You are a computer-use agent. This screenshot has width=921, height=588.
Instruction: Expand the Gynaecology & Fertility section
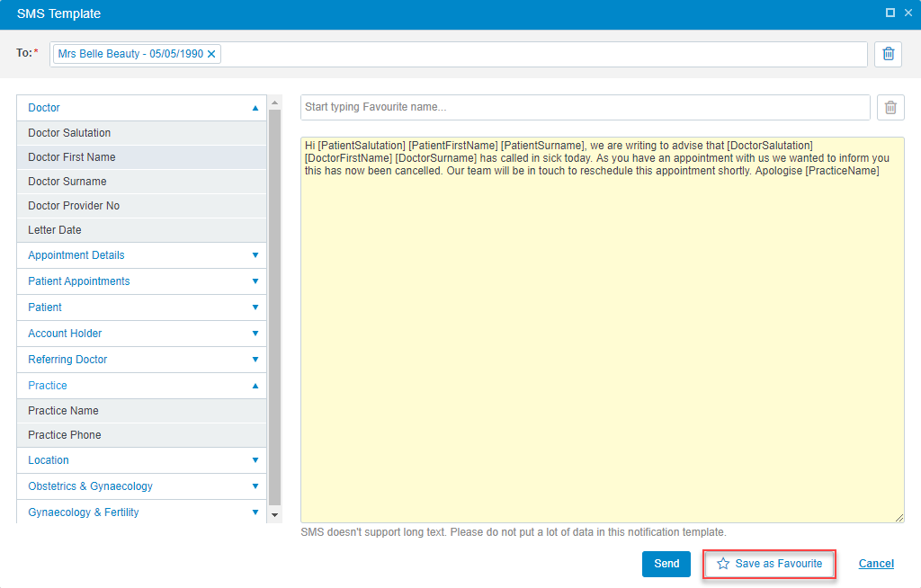coord(141,512)
